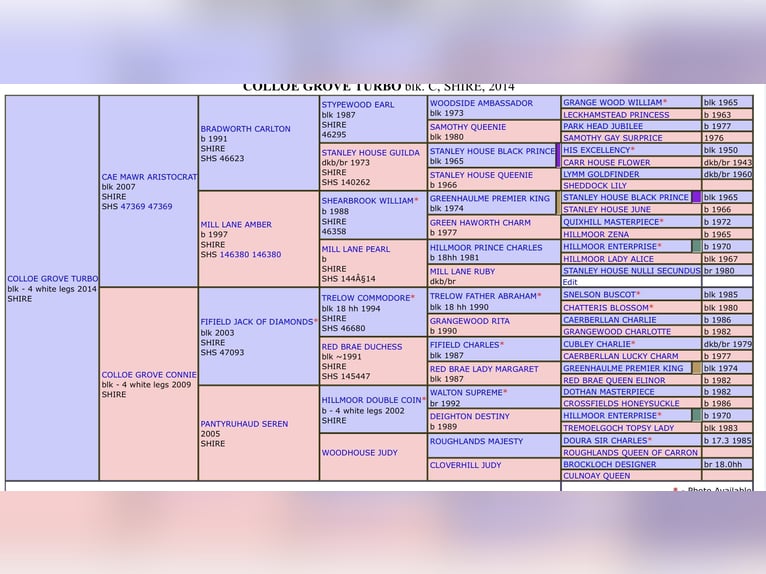Viewport: 766px width, 574px height.
Task: Click the red asterisk beside Snelson Buscot
Action: click(x=640, y=295)
